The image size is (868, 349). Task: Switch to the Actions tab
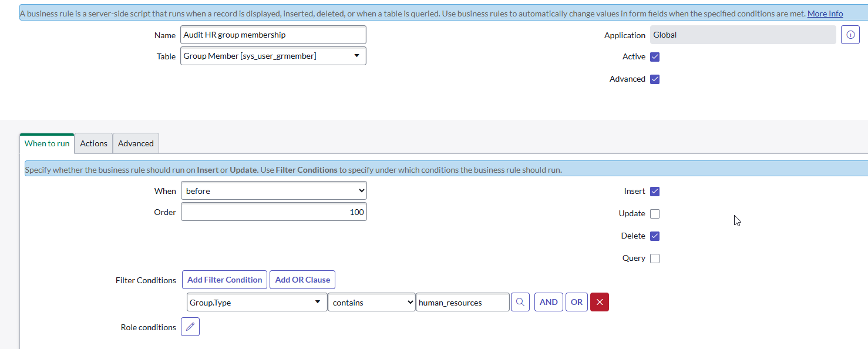tap(93, 143)
